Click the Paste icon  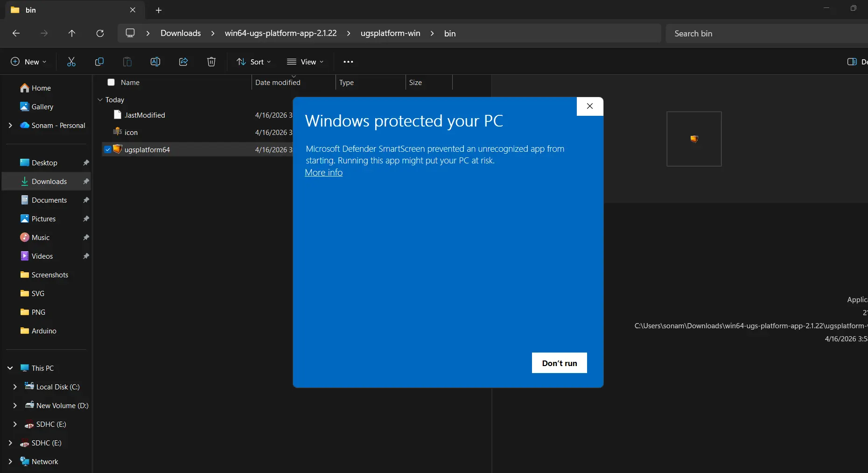tap(126, 62)
